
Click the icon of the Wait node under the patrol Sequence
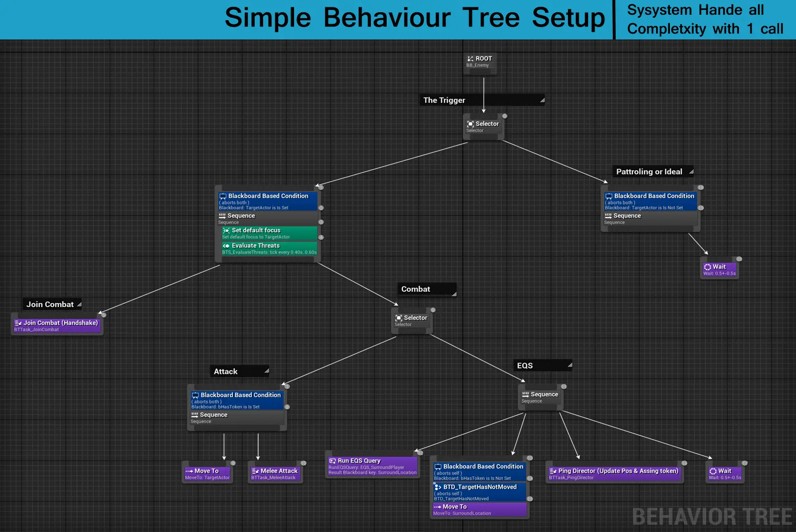[x=707, y=267]
